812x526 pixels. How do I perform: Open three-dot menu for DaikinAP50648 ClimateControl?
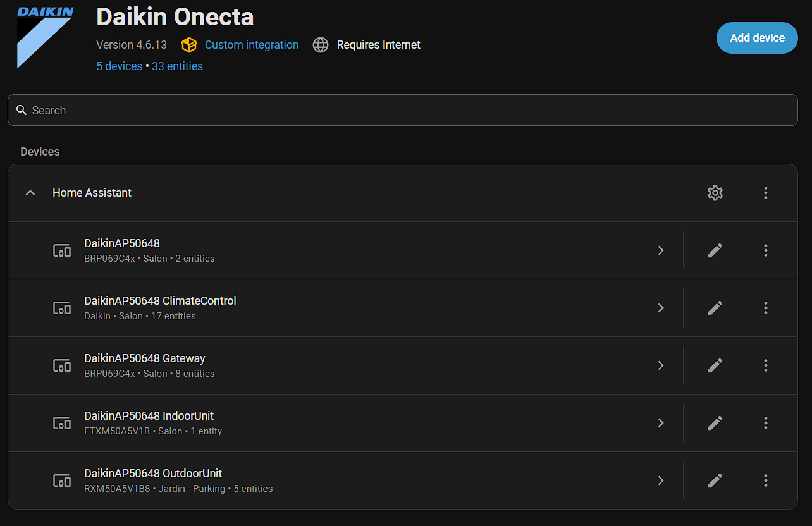pyautogui.click(x=765, y=308)
